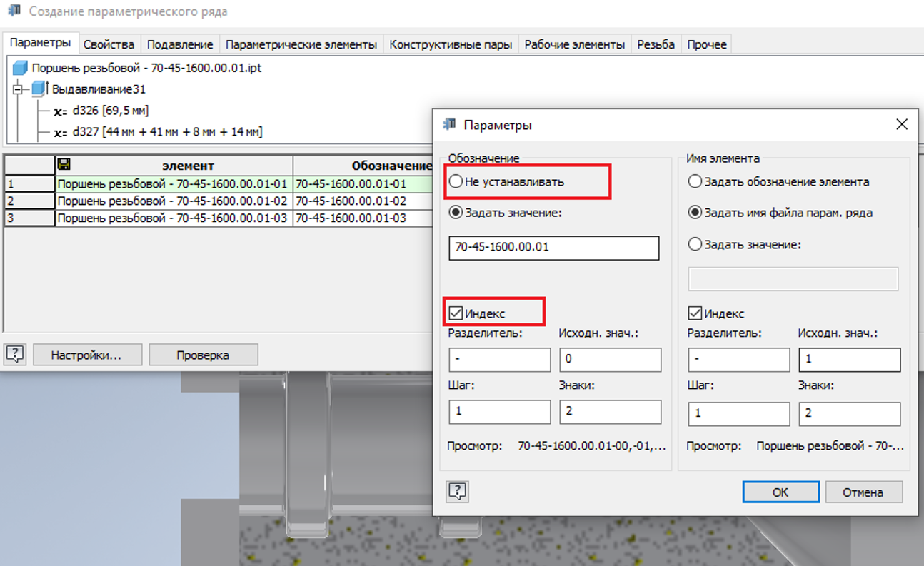
Task: Click the iPart icon in Параметры title bar
Action: 448,123
